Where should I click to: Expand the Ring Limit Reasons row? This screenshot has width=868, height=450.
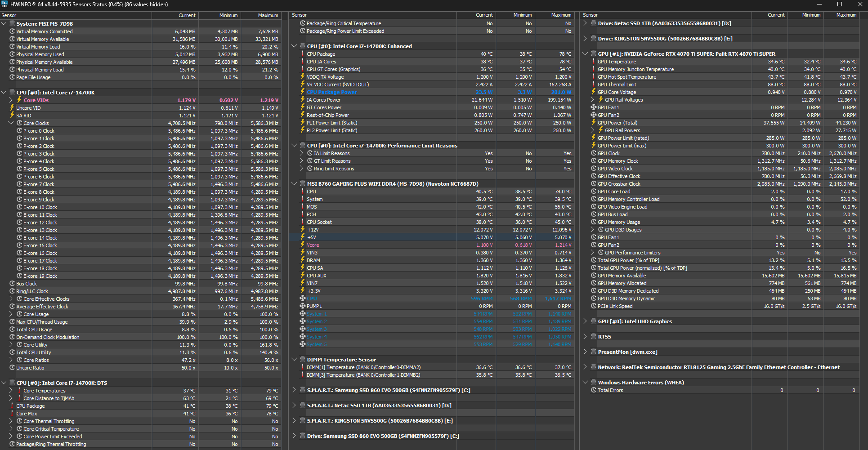[x=301, y=169]
